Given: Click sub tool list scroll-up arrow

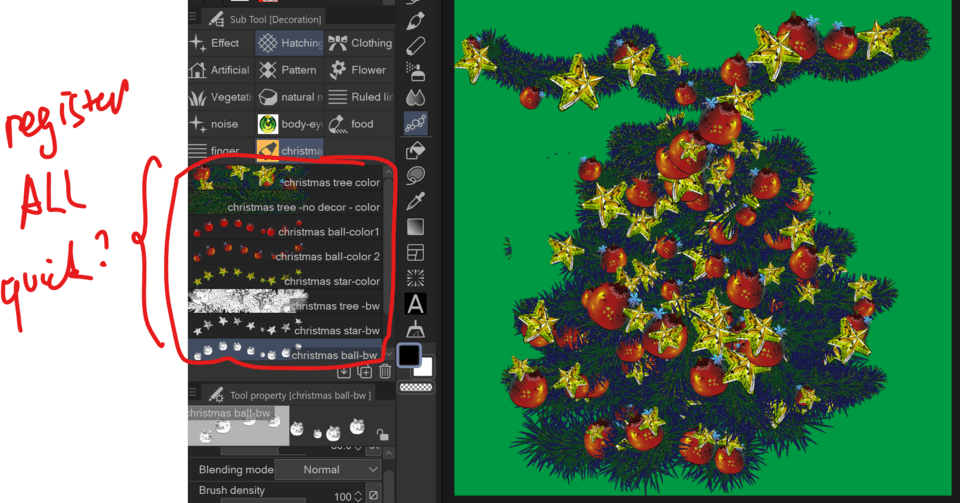Looking at the screenshot, I should coord(388,171).
